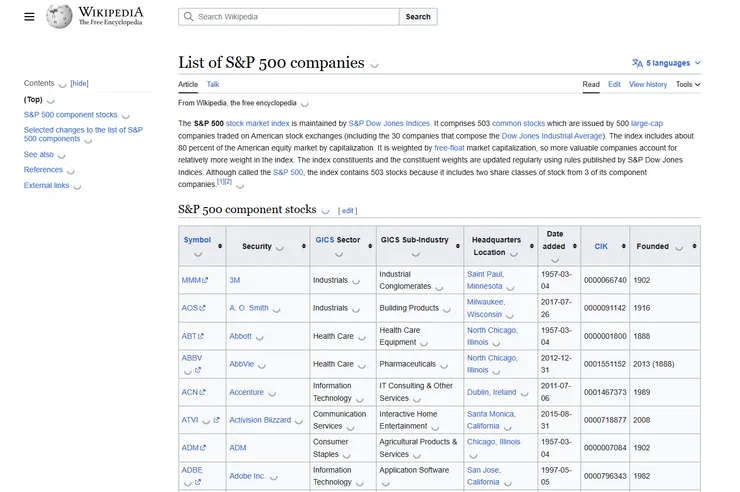Open the large-cap link
740x492 pixels.
pos(647,124)
